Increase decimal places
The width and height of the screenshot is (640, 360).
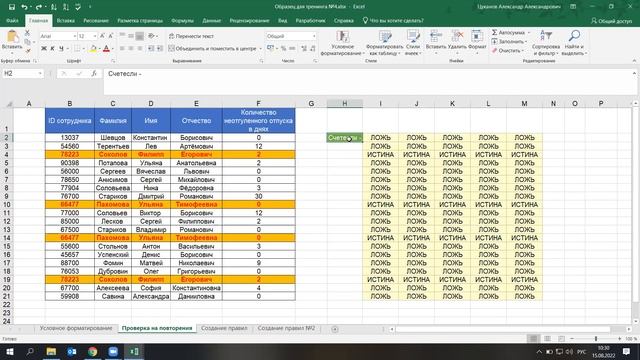tap(304, 49)
